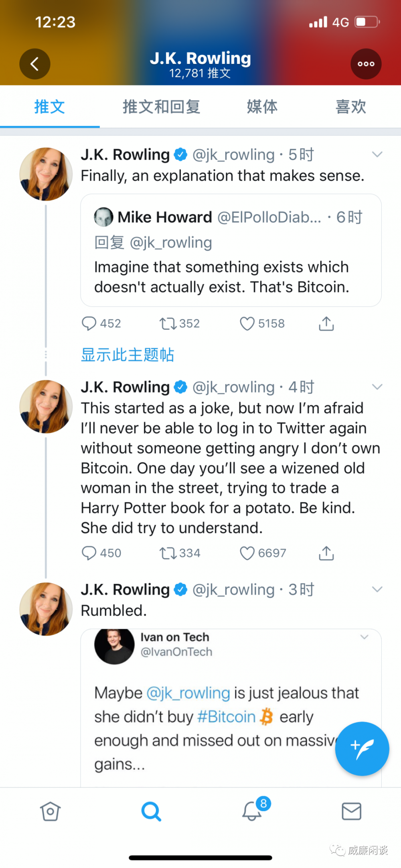Image resolution: width=401 pixels, height=868 pixels.
Task: Reply to the tweet with 450 comments
Action: point(89,553)
